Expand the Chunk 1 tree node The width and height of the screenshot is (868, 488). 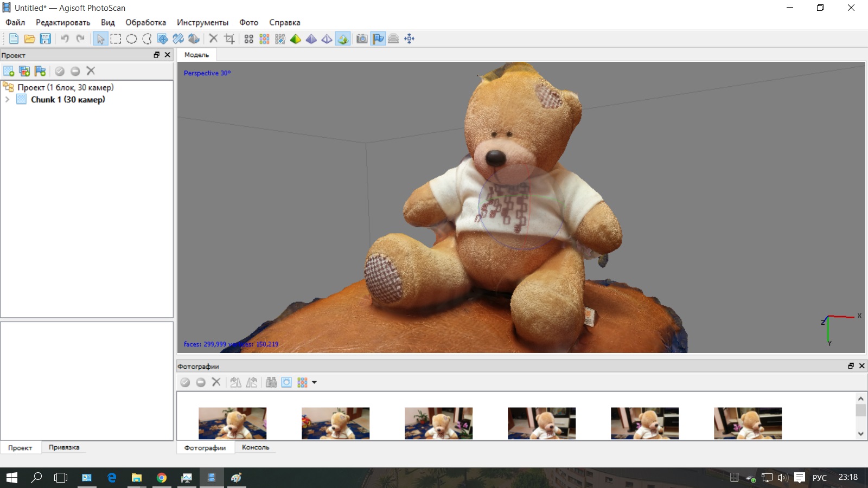coord(7,100)
